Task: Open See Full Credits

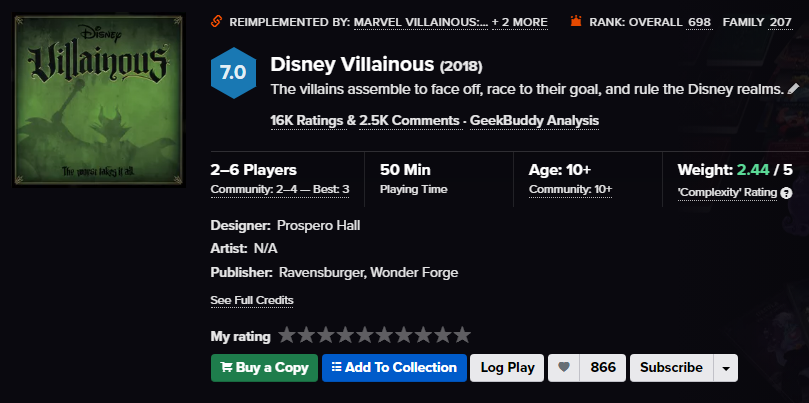Action: (x=252, y=300)
